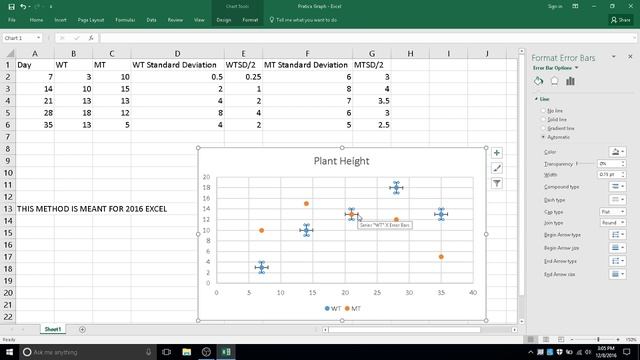Open Error Bar Options bar-chart icon
Viewport: 640px width, 360px height.
coord(570,81)
